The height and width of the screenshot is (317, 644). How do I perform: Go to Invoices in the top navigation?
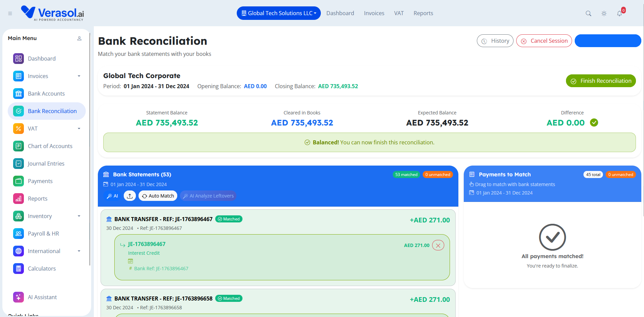[x=374, y=13]
